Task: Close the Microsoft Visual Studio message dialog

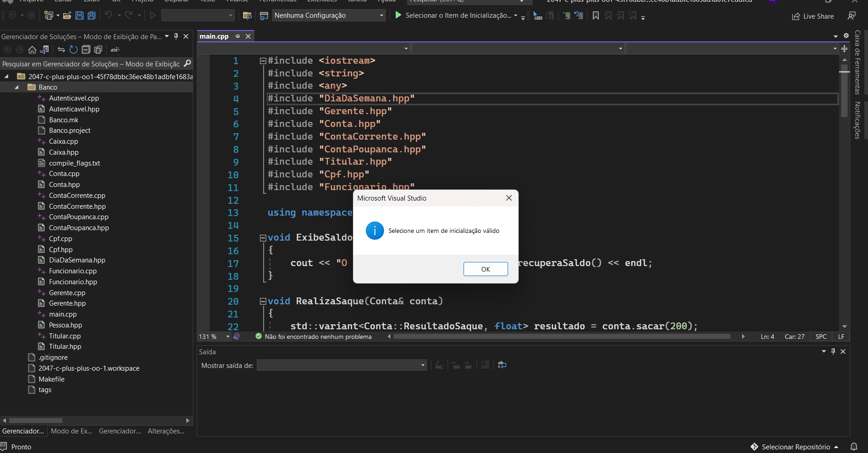Action: (509, 198)
